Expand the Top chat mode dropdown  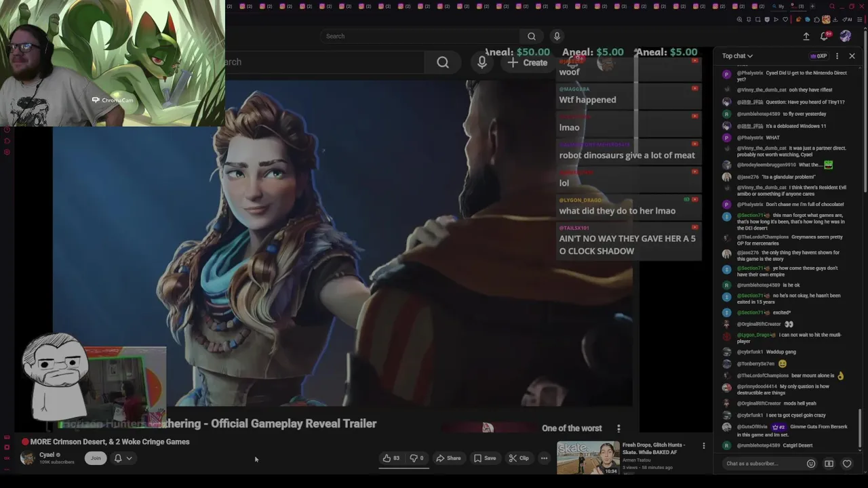click(737, 56)
